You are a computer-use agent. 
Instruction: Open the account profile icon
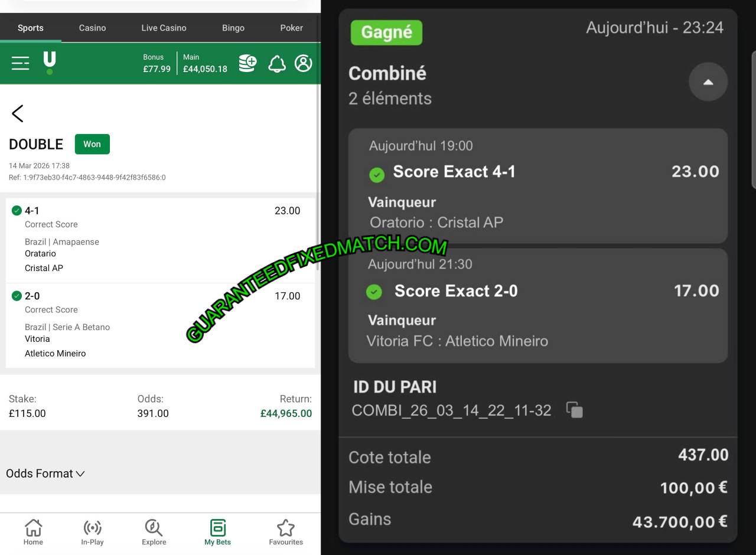click(303, 63)
